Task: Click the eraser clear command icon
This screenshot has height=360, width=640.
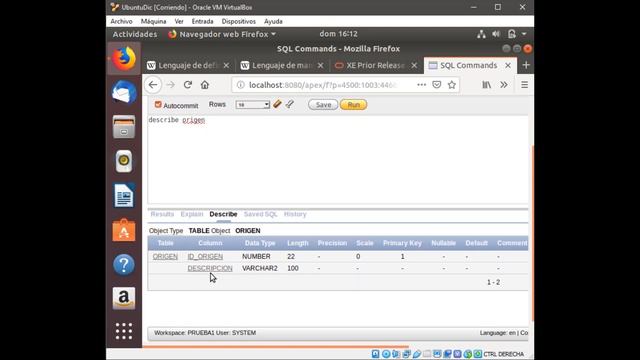Action: click(x=278, y=104)
